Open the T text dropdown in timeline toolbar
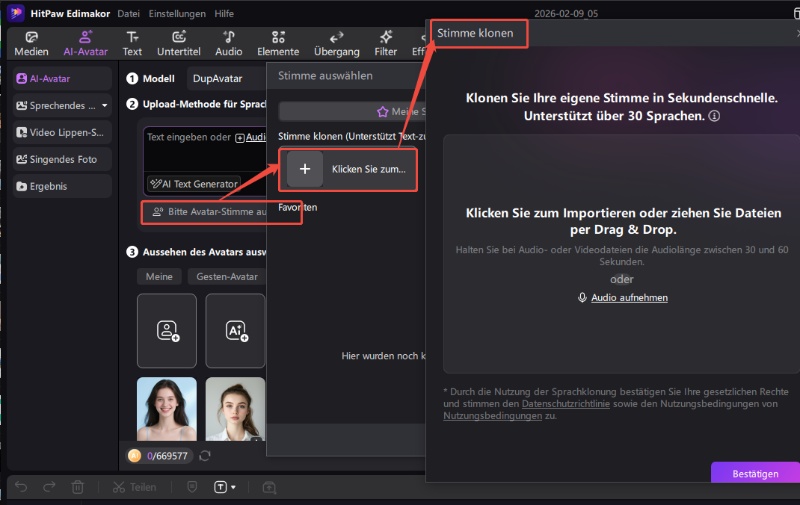 (224, 487)
